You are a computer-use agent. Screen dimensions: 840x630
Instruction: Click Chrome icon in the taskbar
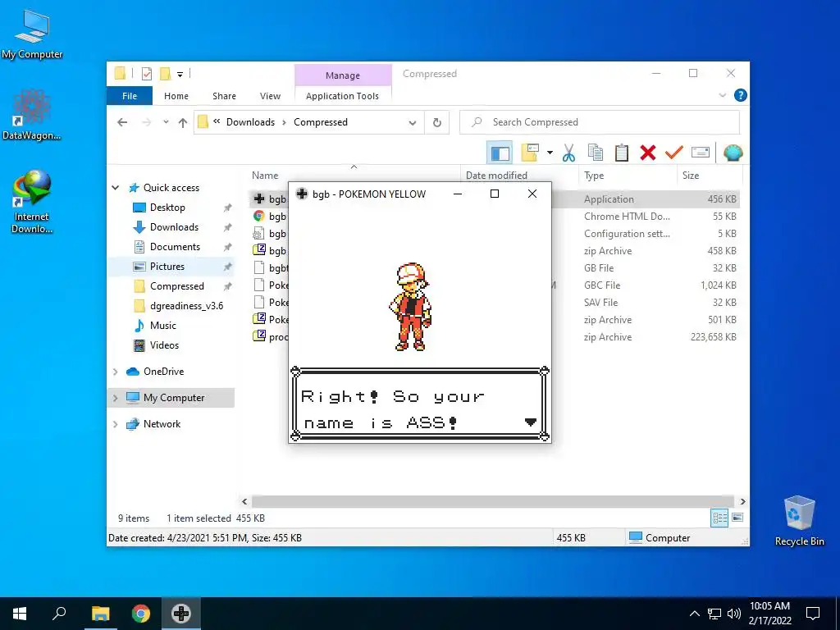141,614
